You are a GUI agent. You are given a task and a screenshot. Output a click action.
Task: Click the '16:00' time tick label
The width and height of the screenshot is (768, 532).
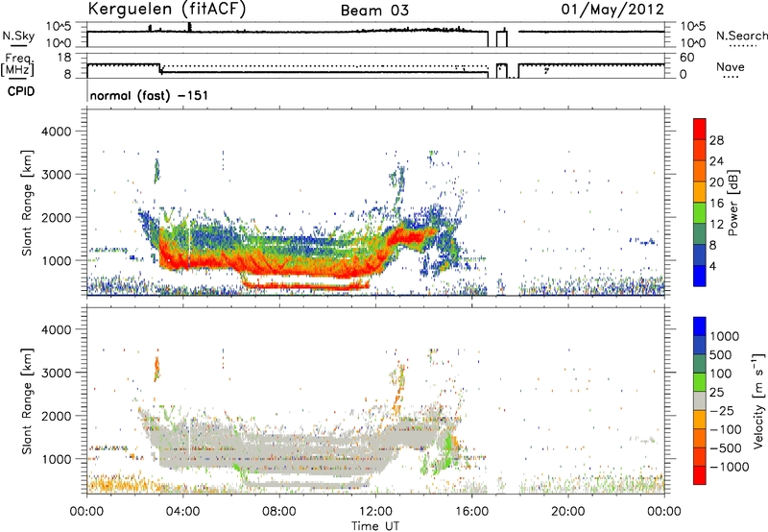coord(471,512)
